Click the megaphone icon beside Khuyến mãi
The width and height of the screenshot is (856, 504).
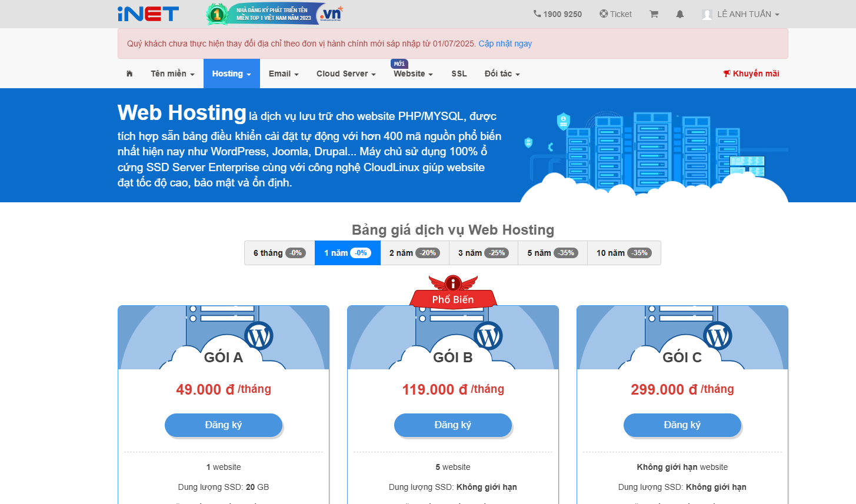point(727,74)
